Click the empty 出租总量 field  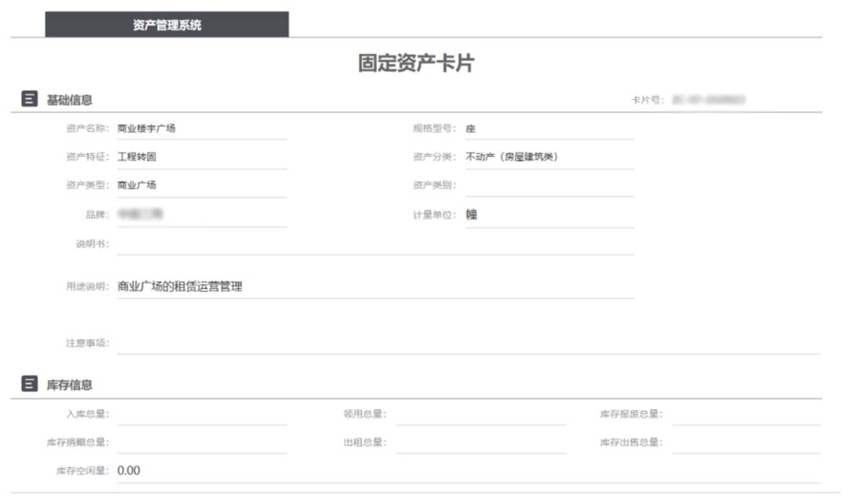tap(481, 443)
